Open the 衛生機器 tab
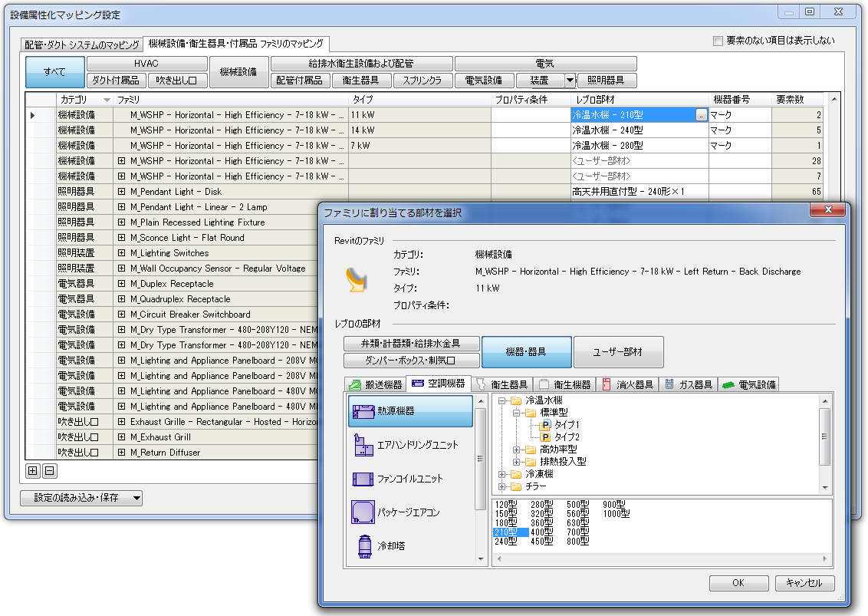The width and height of the screenshot is (868, 616). tap(565, 384)
